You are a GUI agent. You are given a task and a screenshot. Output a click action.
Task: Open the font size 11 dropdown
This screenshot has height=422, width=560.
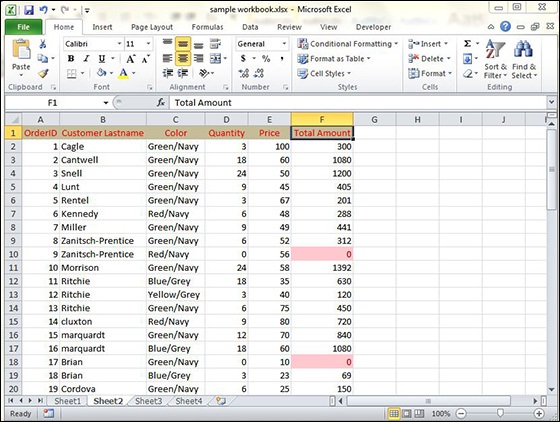coord(148,44)
